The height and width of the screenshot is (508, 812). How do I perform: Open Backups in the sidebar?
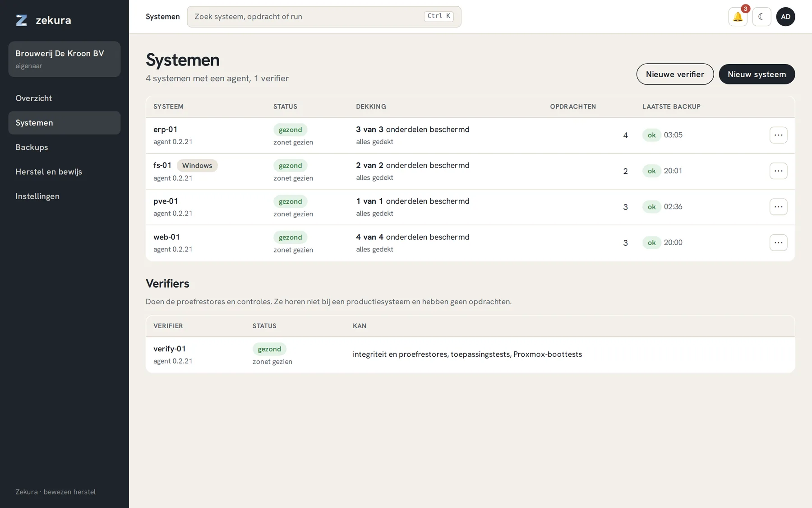pos(65,147)
